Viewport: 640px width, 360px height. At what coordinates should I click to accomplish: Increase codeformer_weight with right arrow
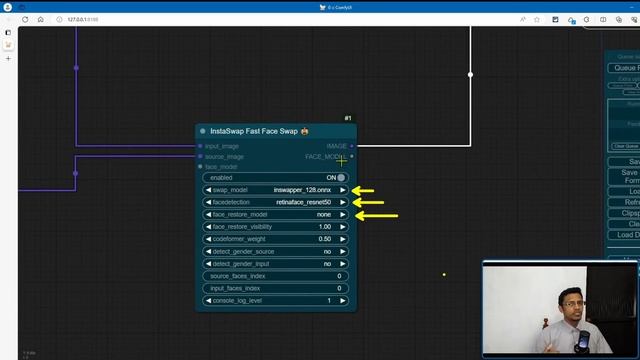coord(343,239)
